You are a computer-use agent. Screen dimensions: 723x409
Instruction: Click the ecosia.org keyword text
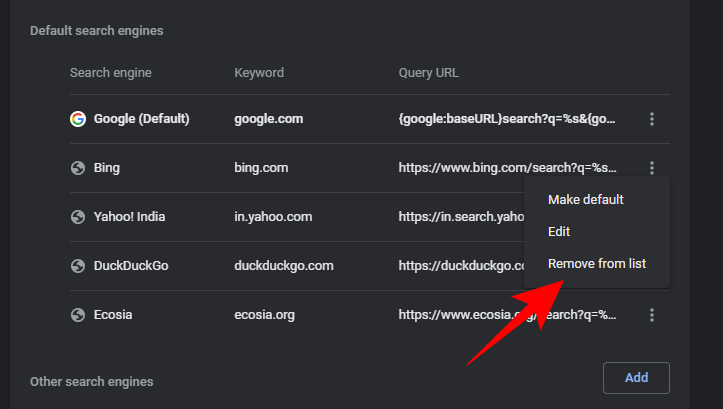(x=265, y=315)
